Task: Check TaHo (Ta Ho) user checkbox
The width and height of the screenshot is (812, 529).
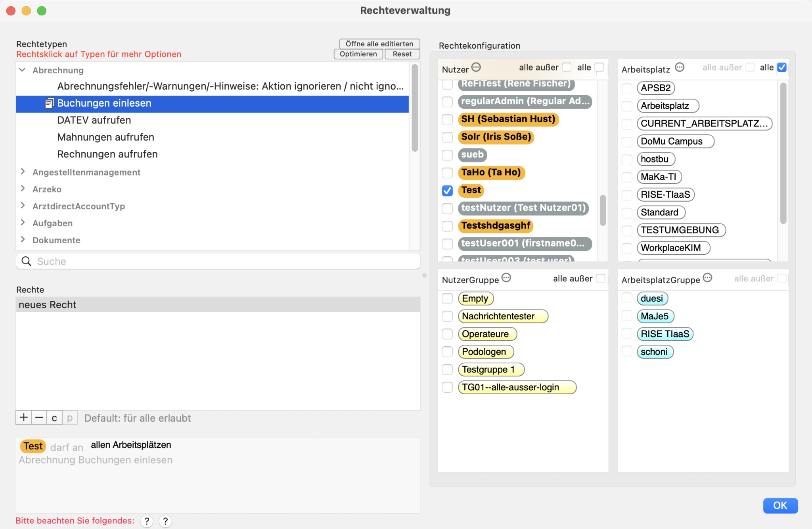Action: pos(447,173)
